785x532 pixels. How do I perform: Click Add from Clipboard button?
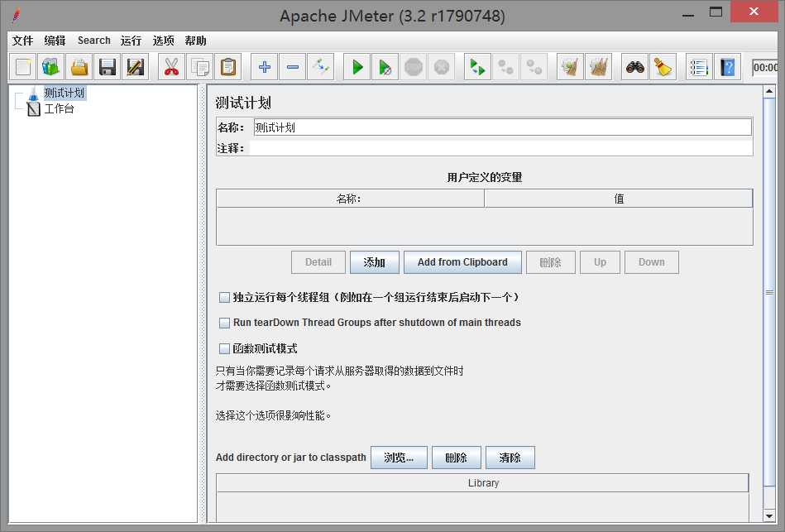[x=462, y=262]
